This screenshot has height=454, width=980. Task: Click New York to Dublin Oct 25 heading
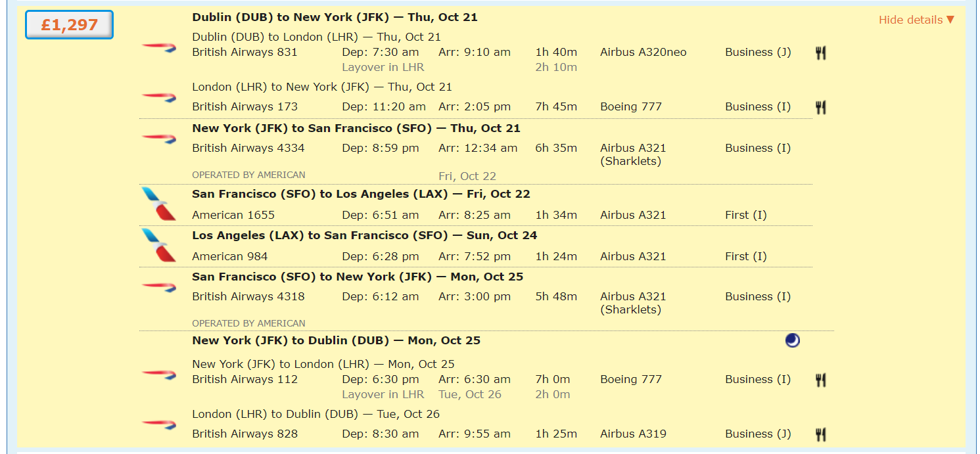(336, 340)
